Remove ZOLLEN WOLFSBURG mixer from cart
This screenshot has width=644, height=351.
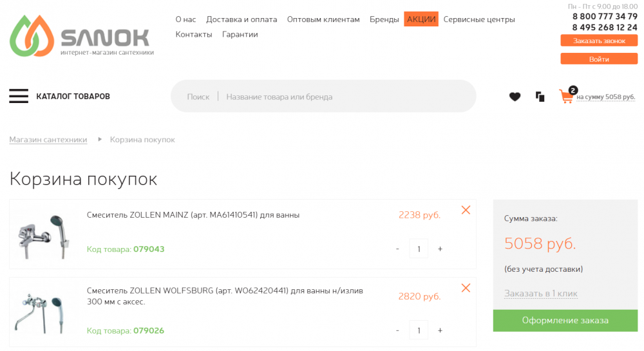(466, 288)
